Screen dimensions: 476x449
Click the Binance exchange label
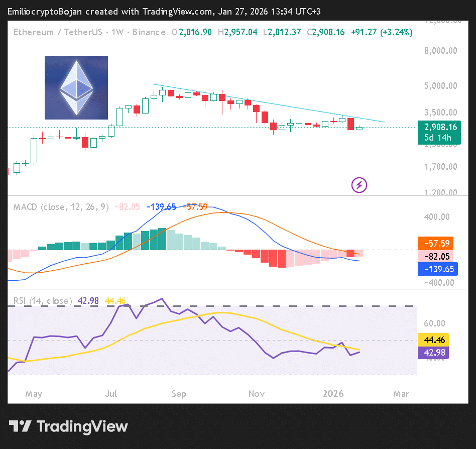[149, 32]
